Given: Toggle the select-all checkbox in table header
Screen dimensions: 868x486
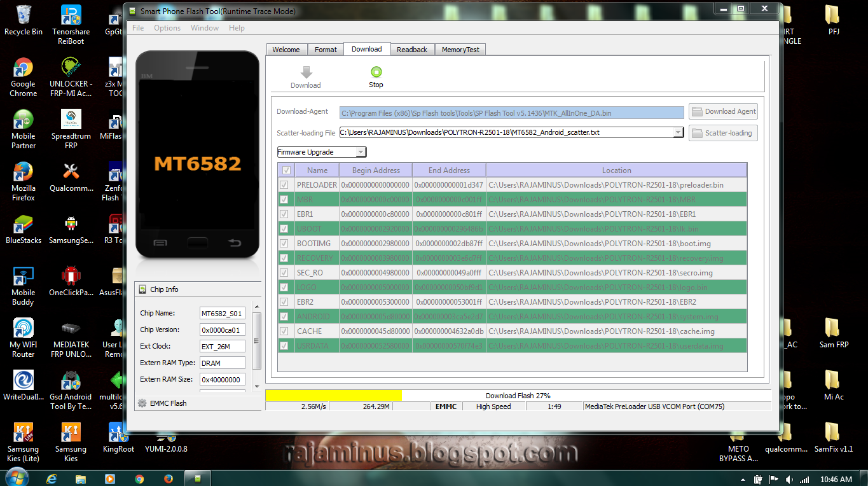Looking at the screenshot, I should (286, 170).
